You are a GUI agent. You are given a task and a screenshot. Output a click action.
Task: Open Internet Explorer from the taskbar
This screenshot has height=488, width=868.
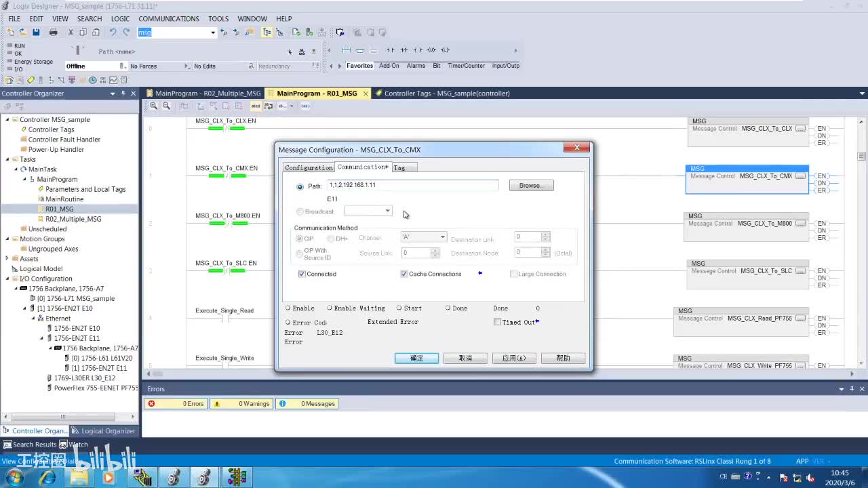[x=47, y=477]
